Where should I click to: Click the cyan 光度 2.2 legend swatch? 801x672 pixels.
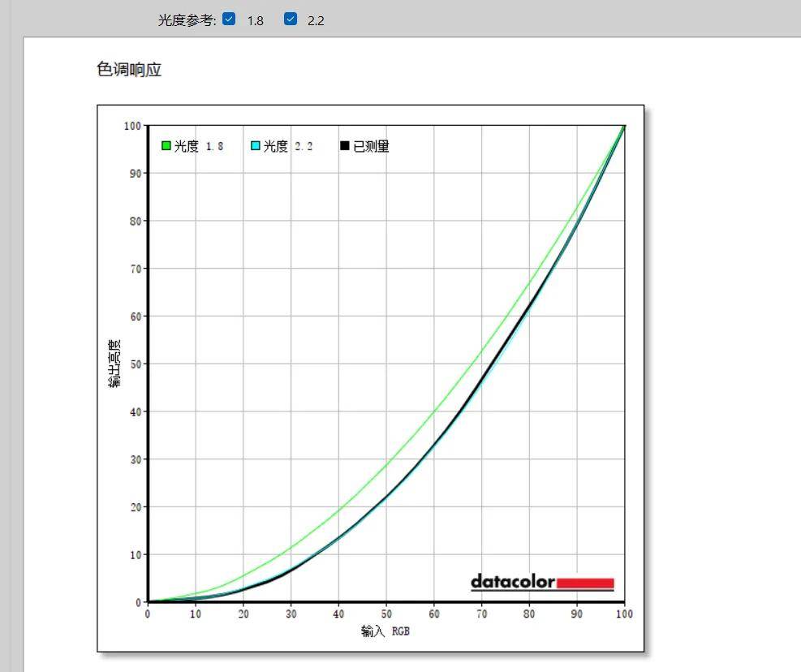point(256,145)
